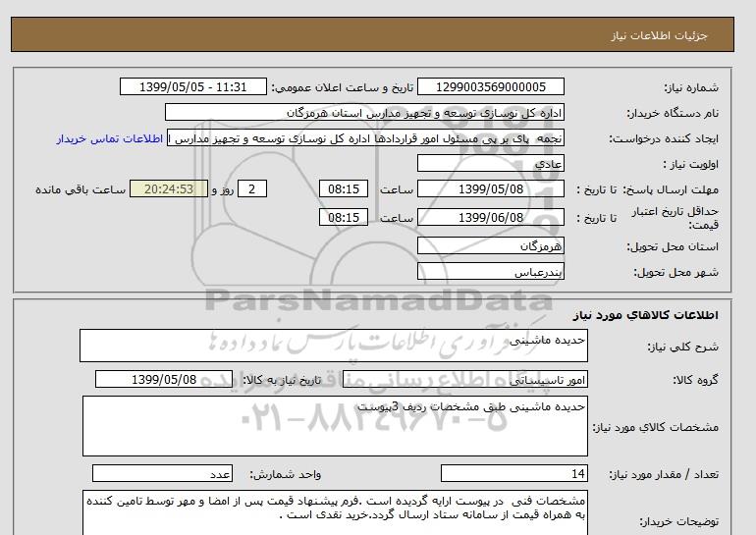
Task: Select the need number field 1299003569000005
Action: pos(490,87)
